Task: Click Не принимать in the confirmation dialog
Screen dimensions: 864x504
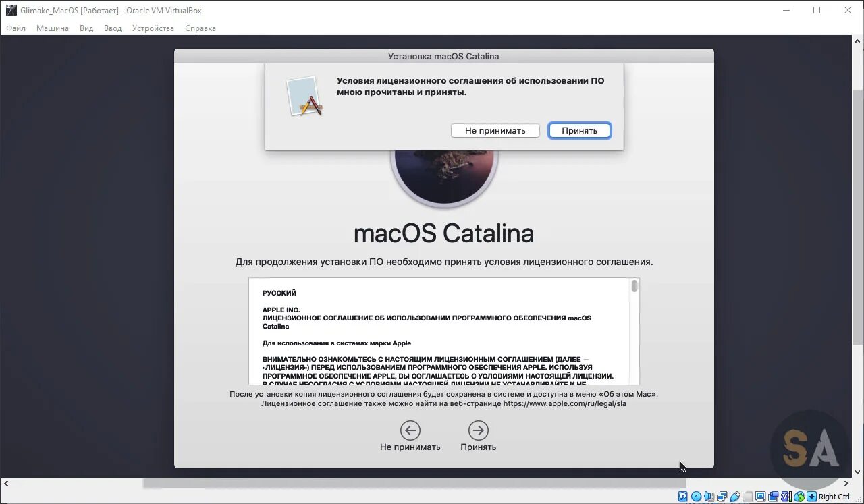Action: 495,130
